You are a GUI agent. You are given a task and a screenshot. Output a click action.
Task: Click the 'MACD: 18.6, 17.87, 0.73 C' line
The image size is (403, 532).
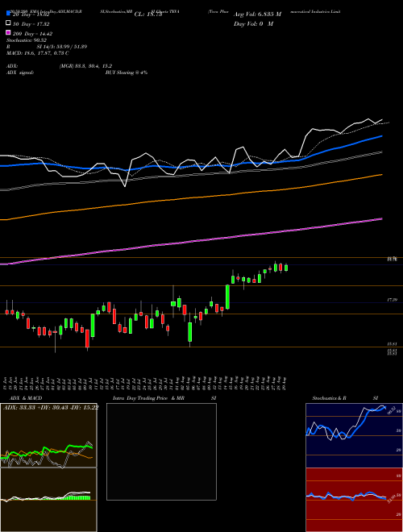pos(38,53)
